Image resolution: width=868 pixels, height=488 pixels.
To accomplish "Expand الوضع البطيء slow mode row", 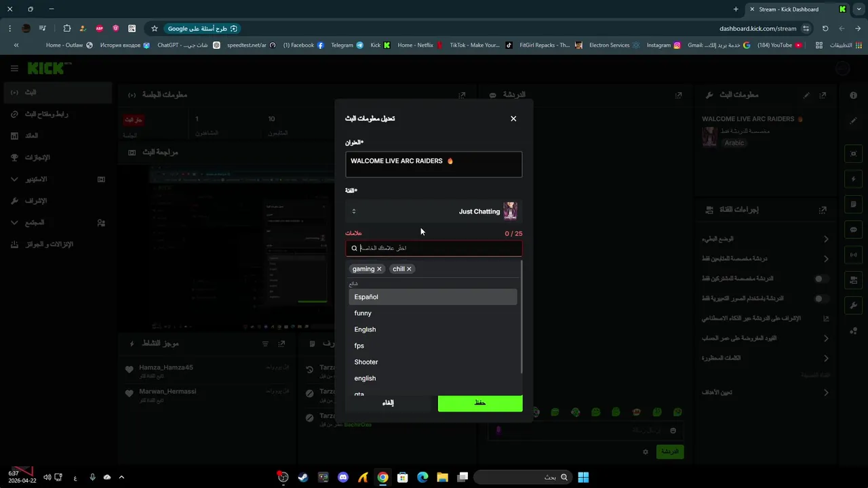I will tap(826, 239).
